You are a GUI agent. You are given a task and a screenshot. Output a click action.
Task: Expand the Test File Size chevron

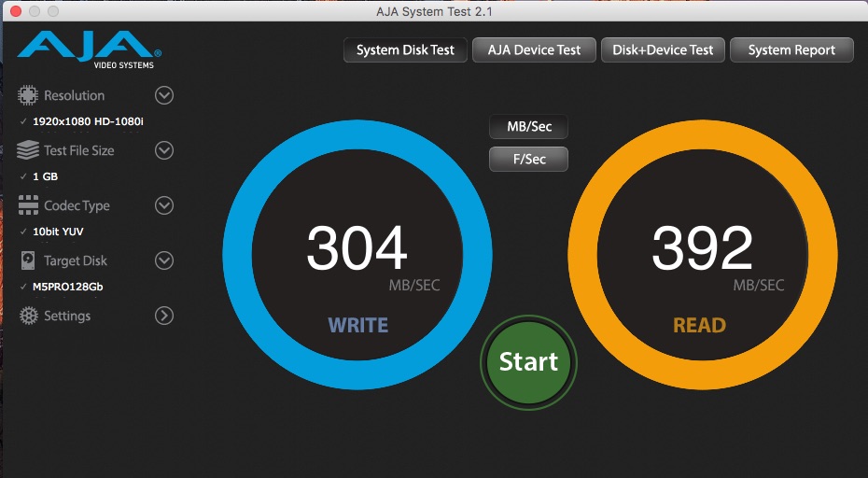pos(164,150)
